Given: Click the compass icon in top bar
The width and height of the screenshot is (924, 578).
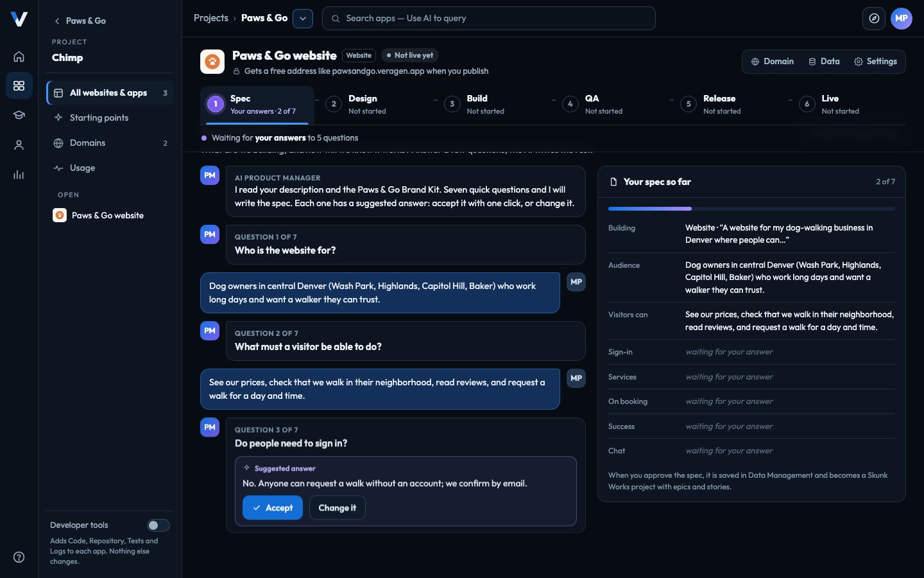Looking at the screenshot, I should [x=874, y=19].
